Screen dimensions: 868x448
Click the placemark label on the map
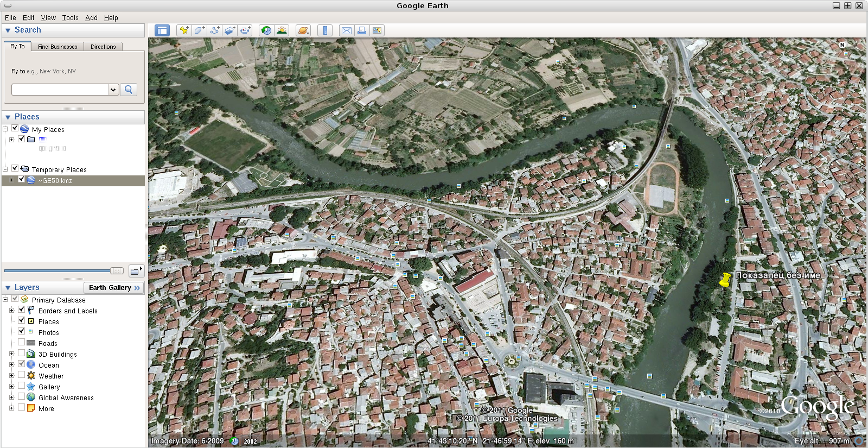778,275
